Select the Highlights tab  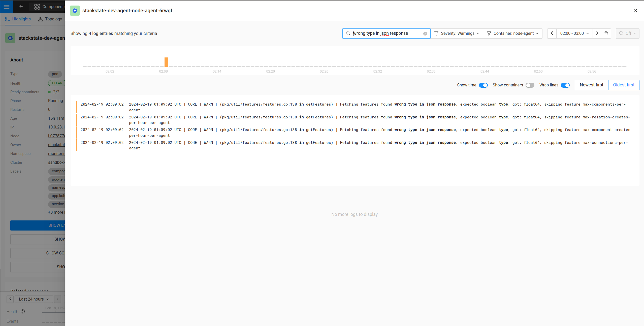[x=18, y=19]
